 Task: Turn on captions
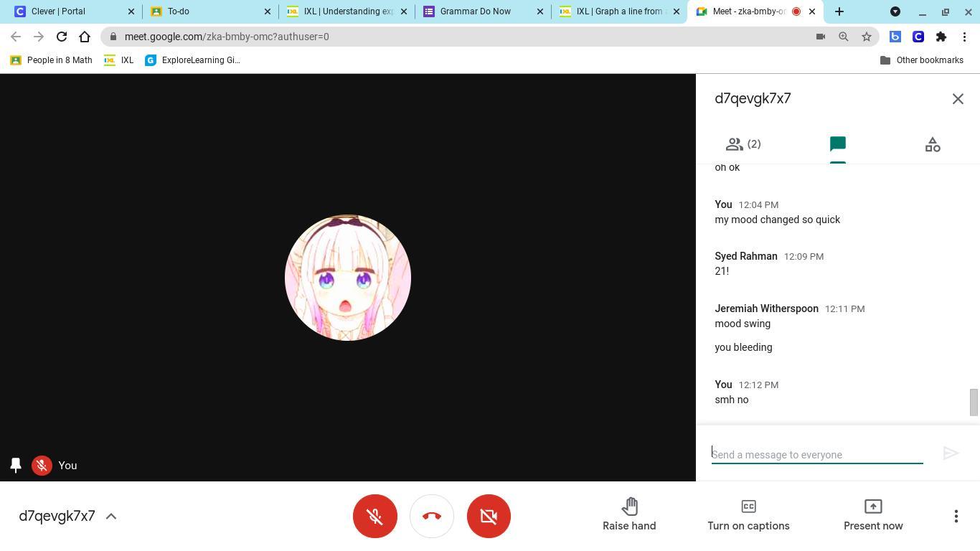click(748, 515)
